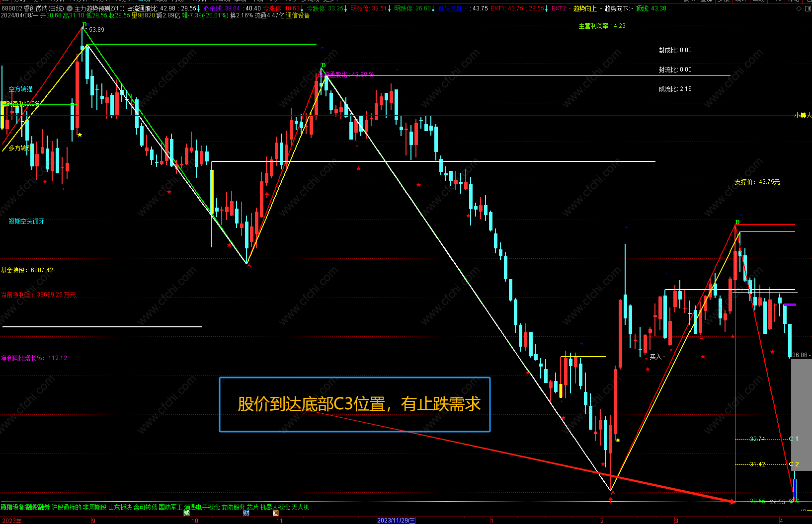Click the 机器人概念 concept tag

[x=275, y=507]
